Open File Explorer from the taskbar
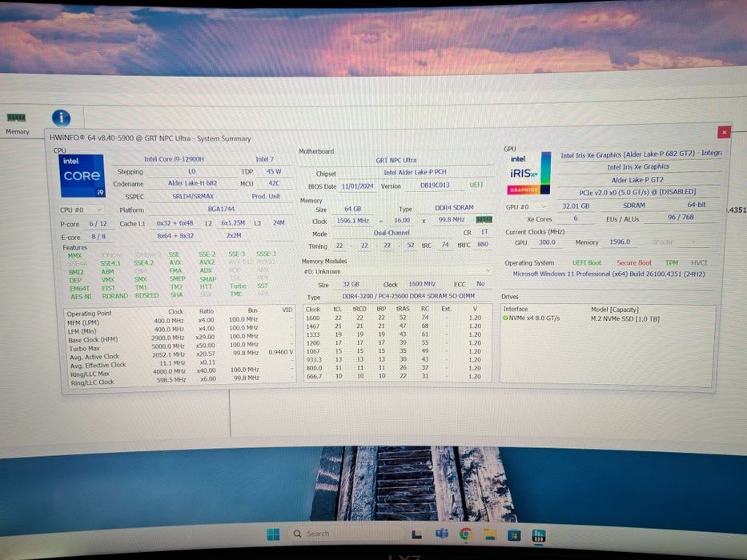This screenshot has width=747, height=560. [490, 534]
